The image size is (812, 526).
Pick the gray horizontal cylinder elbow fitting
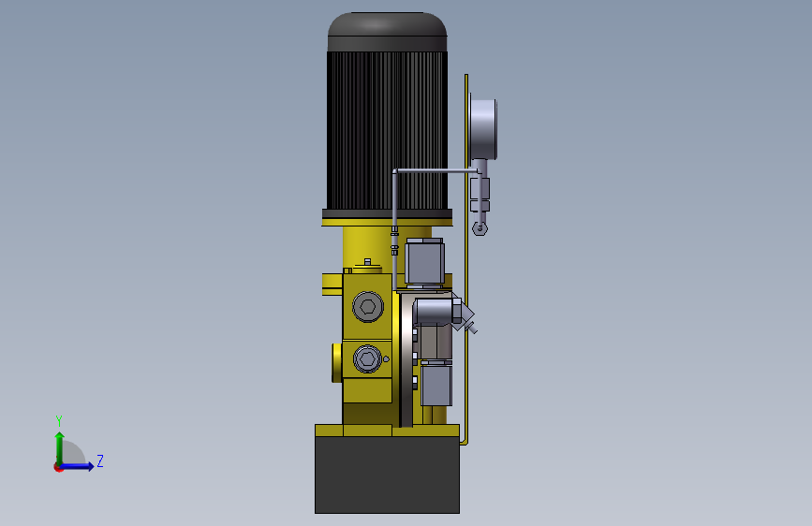pyautogui.click(x=434, y=312)
